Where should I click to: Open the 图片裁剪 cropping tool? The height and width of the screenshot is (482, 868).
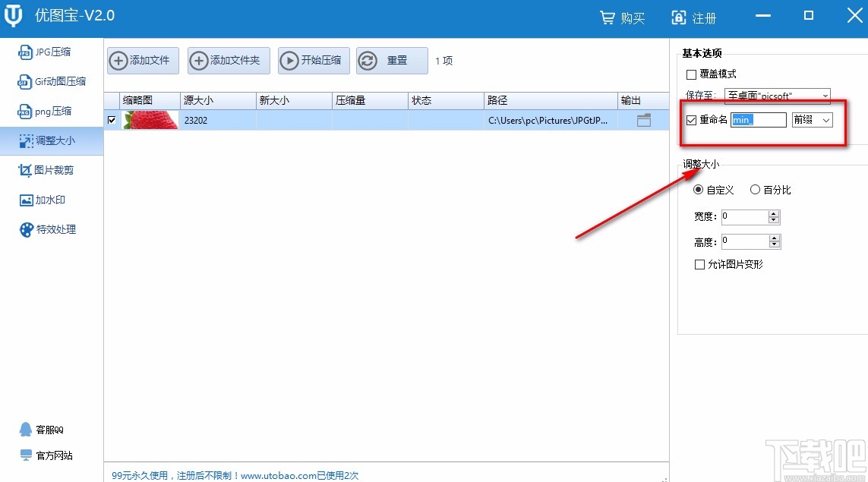[x=47, y=170]
